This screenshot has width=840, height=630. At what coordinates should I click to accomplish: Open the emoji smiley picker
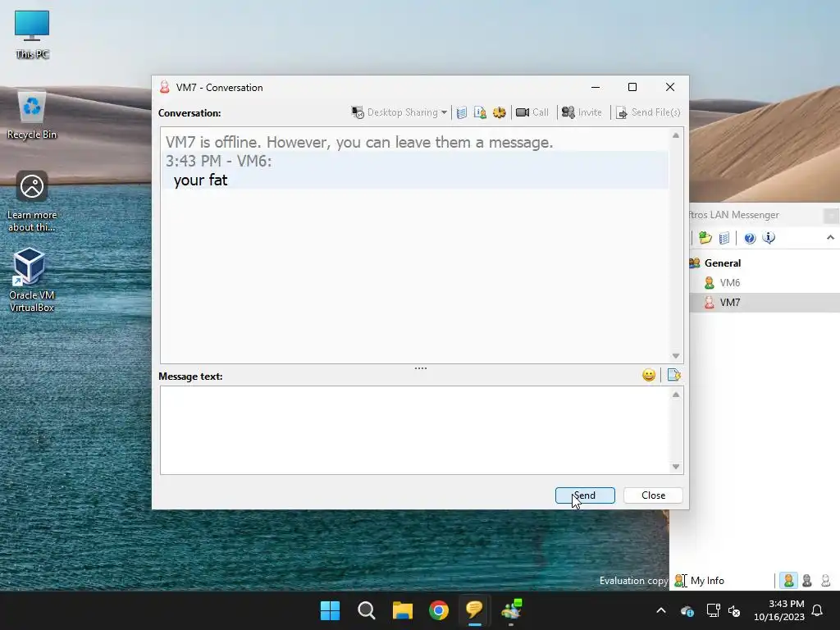click(x=649, y=375)
